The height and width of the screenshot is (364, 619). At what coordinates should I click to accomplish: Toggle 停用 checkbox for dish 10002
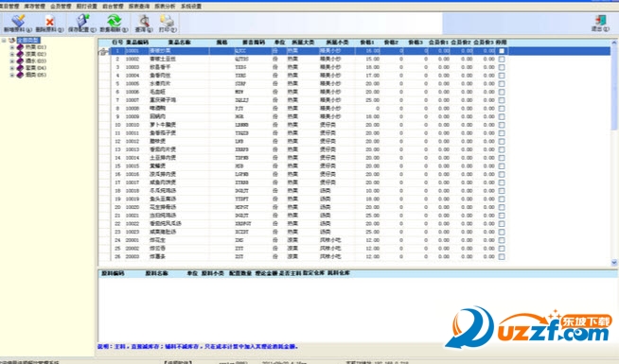pos(502,60)
